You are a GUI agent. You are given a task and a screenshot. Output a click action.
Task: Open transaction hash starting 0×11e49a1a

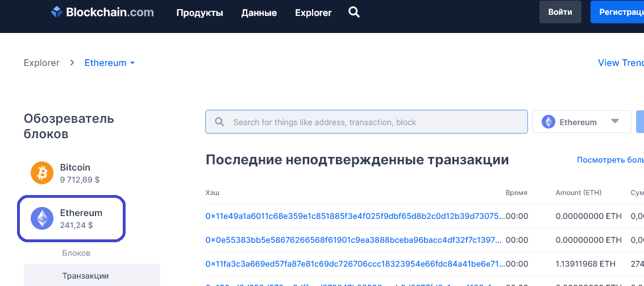(355, 216)
